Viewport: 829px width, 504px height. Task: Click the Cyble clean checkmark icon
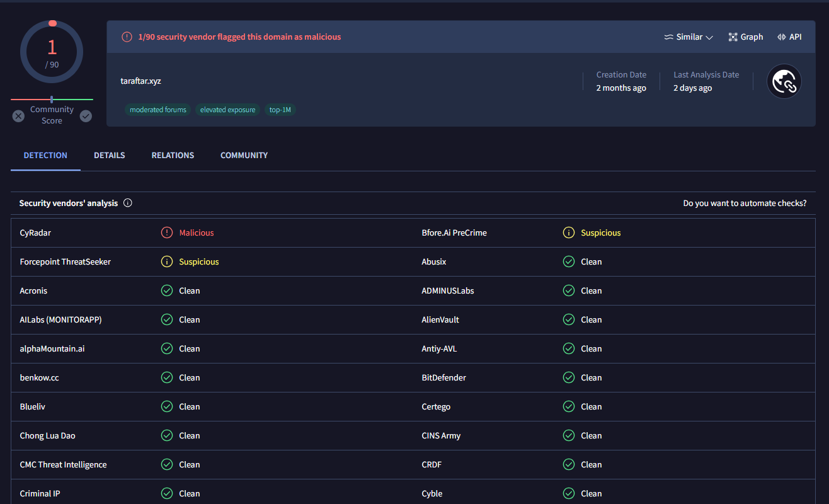point(569,493)
